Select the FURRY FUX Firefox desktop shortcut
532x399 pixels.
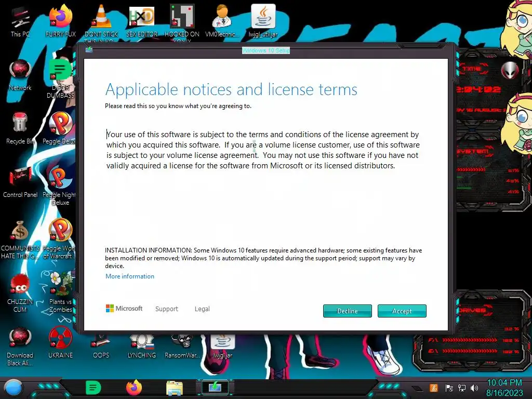pyautogui.click(x=61, y=21)
